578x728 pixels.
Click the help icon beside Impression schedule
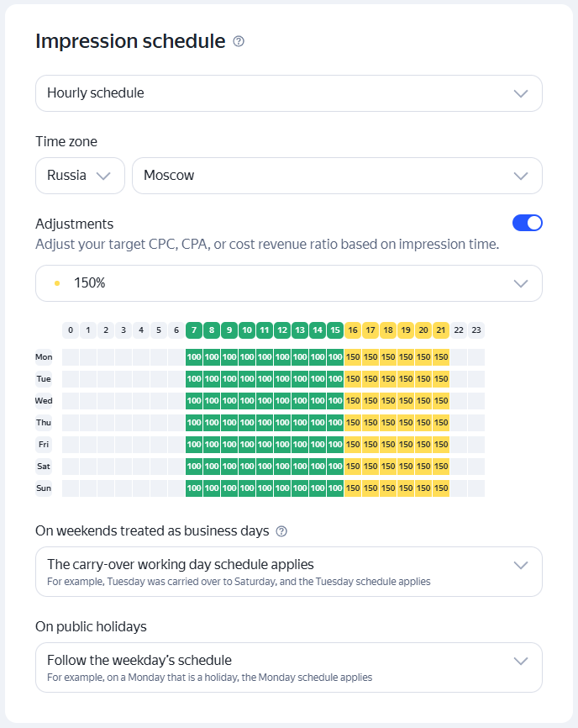(239, 41)
